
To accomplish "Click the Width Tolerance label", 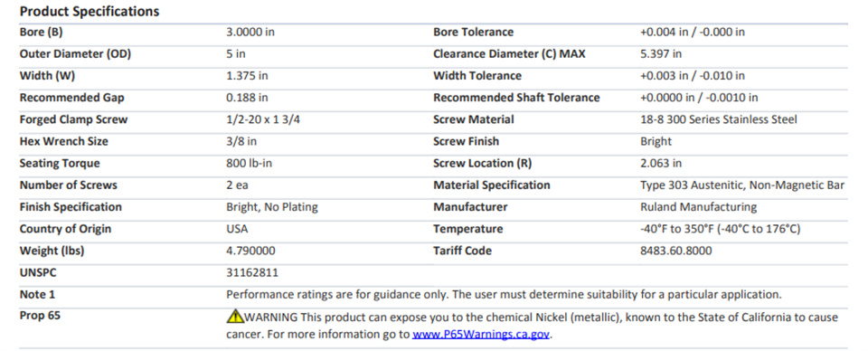I will click(477, 76).
